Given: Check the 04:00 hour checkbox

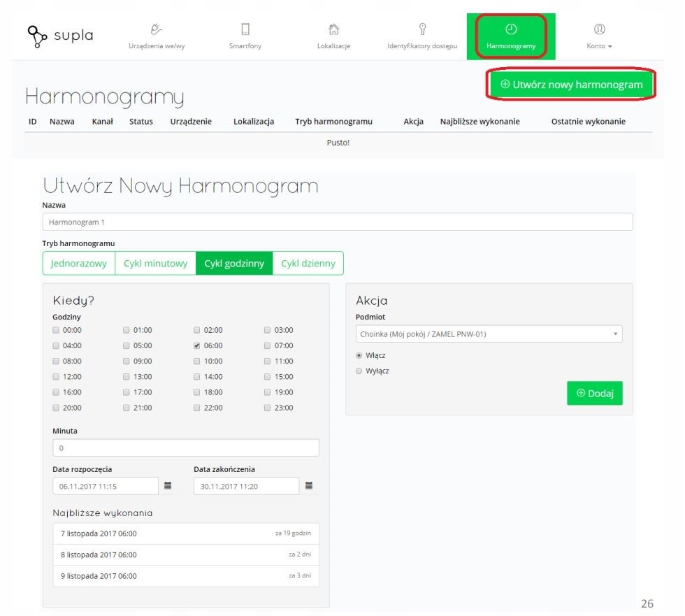Looking at the screenshot, I should [x=56, y=345].
